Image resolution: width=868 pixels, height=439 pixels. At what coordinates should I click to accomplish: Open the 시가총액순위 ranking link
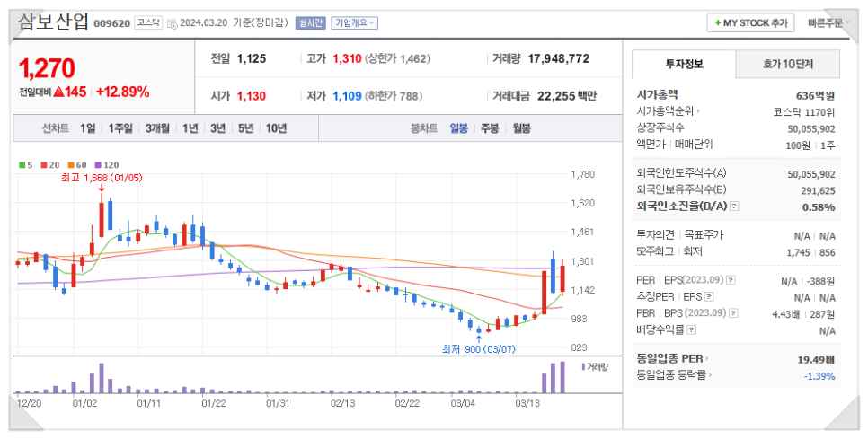coord(669,111)
